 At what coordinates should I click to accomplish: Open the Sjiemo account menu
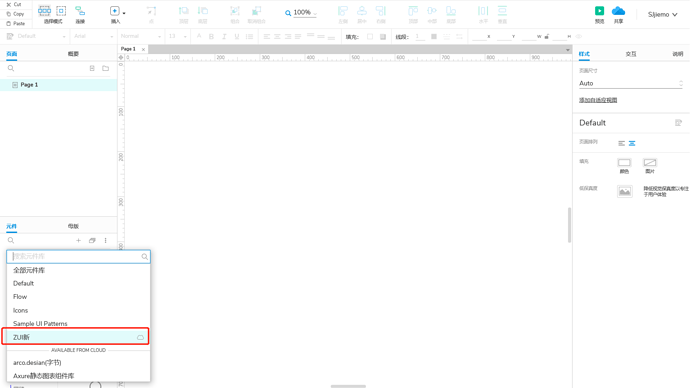pos(662,15)
